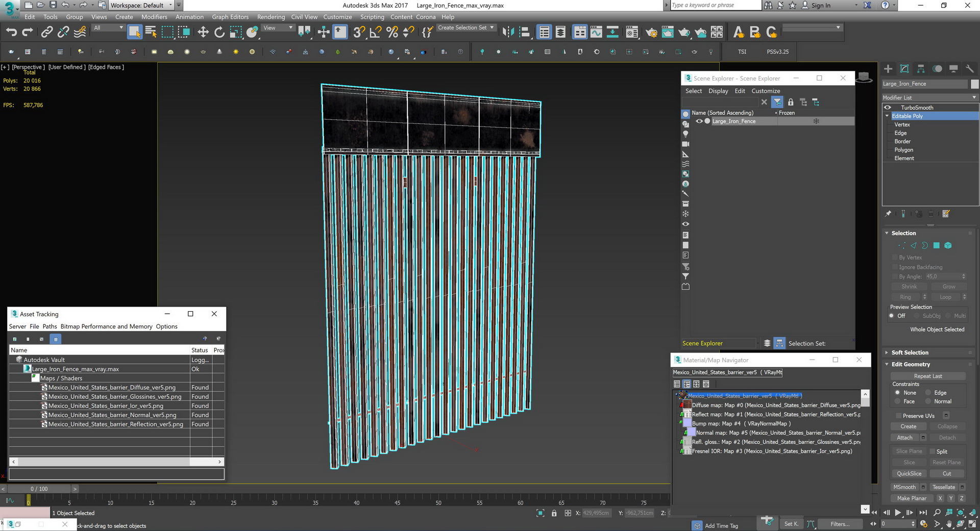Toggle the Percent Snap button
Image resolution: width=980 pixels, height=531 pixels.
click(392, 32)
